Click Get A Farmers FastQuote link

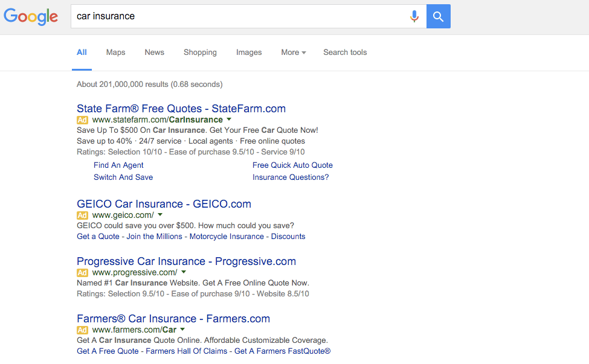click(283, 351)
